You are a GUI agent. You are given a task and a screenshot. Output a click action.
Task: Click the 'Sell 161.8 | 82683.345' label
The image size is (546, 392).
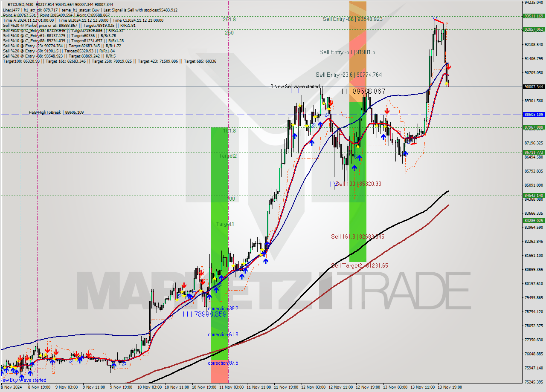click(357, 236)
